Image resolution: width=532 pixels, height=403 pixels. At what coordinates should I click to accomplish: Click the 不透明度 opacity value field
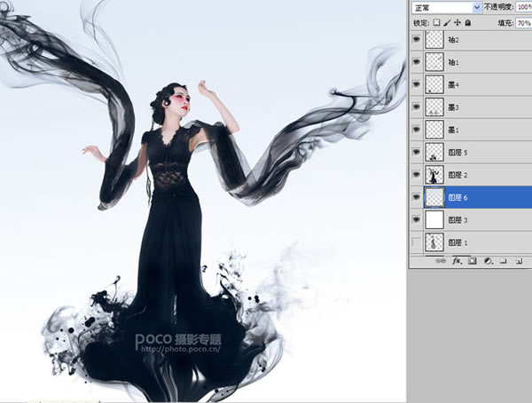(x=523, y=7)
